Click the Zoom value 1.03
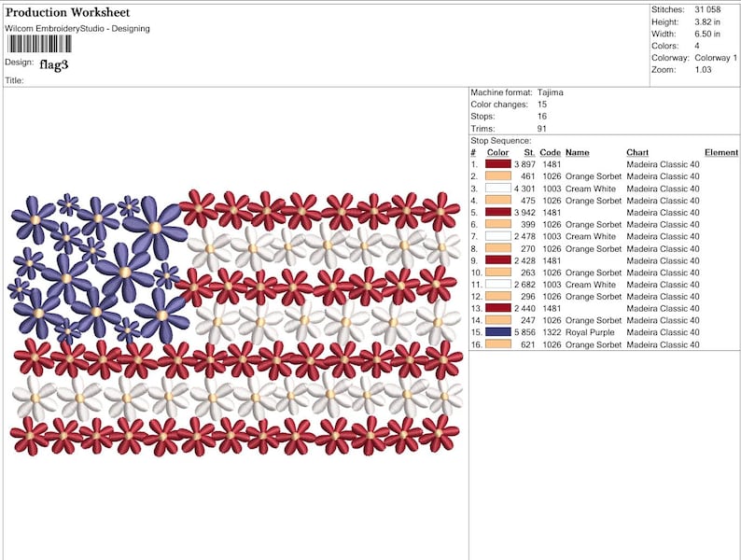Screen dimensions: 741x560 (x=703, y=69)
